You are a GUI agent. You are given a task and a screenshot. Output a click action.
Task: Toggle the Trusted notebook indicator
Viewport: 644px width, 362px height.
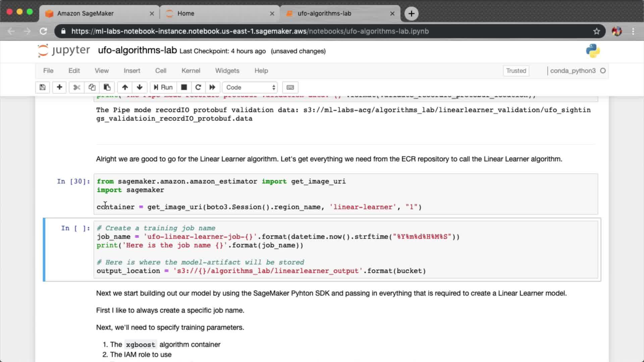coord(516,71)
